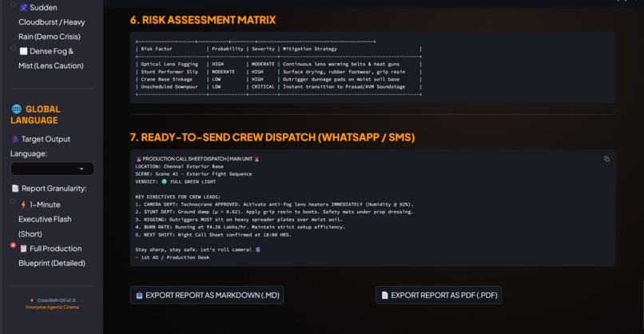Viewport: 644px width, 334px height.
Task: Click the Unscheduled Downpour risk row
Action: [x=279, y=86]
